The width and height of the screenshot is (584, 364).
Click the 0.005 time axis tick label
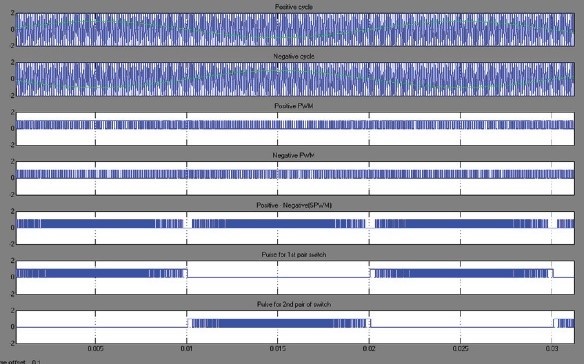point(95,349)
